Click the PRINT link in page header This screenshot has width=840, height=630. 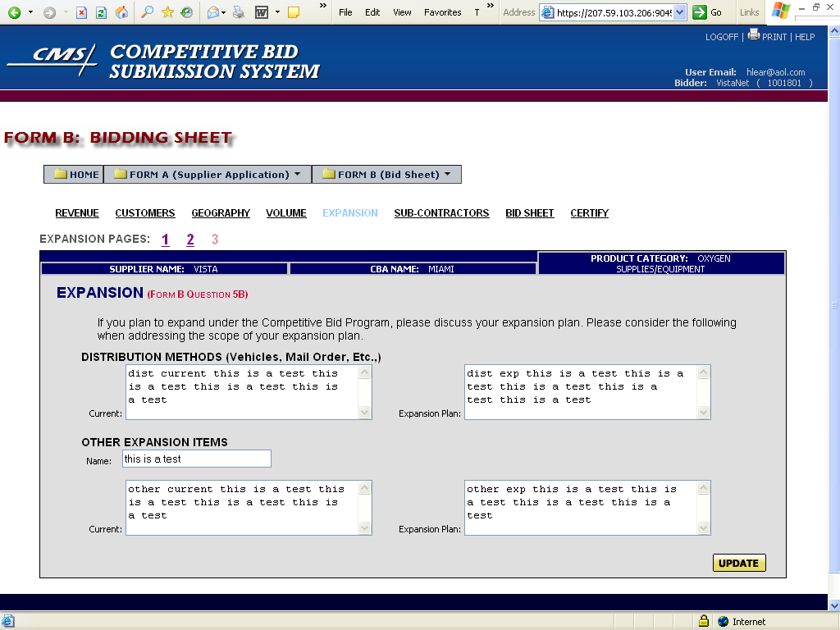click(774, 37)
